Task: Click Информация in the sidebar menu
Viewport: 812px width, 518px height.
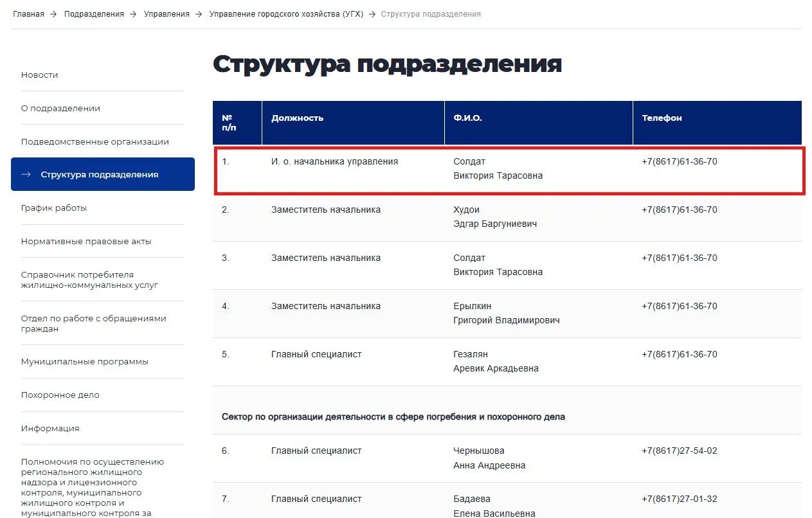Action: [x=50, y=429]
